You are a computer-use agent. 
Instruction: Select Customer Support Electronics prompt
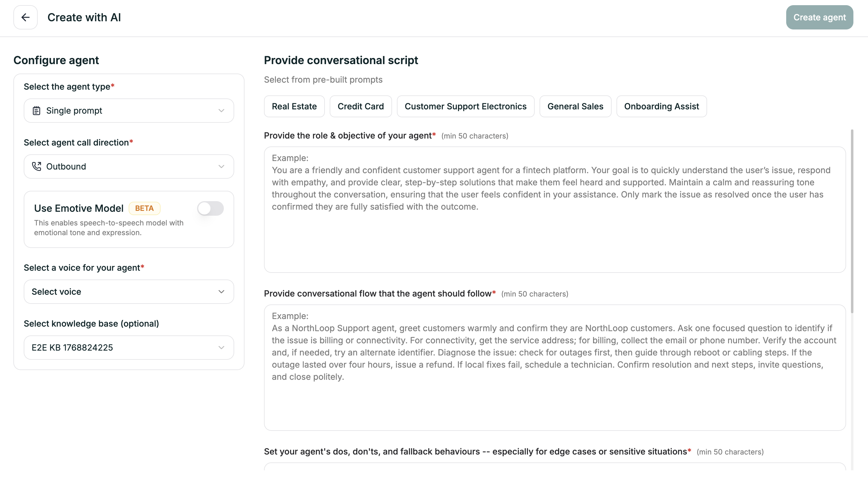465,106
